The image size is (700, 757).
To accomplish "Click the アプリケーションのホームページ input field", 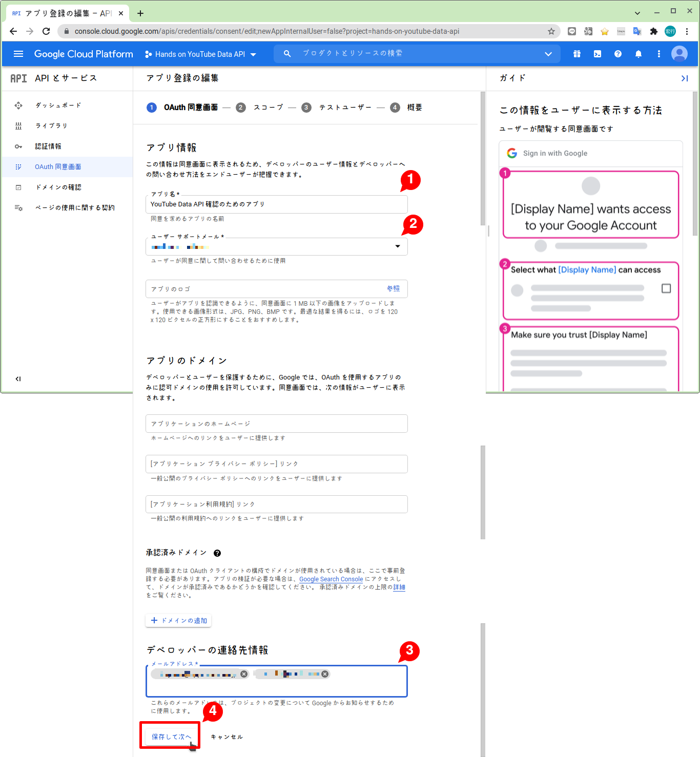I will click(276, 424).
